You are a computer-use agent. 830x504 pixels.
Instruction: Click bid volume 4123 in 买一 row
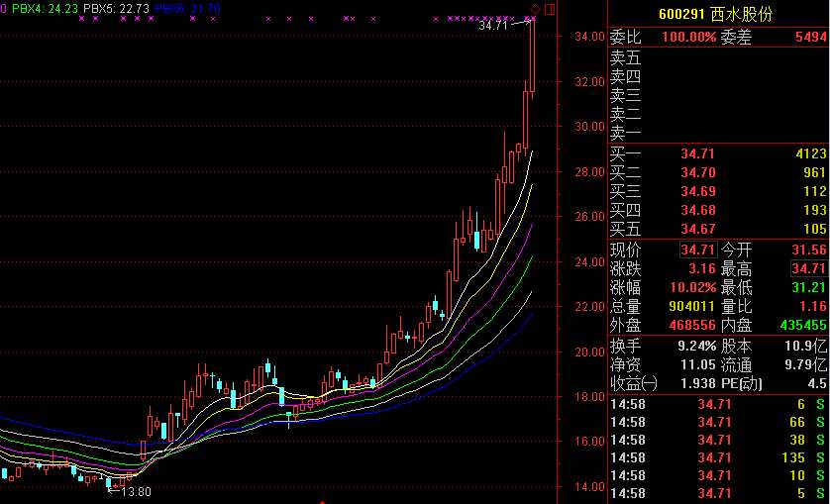[811, 154]
